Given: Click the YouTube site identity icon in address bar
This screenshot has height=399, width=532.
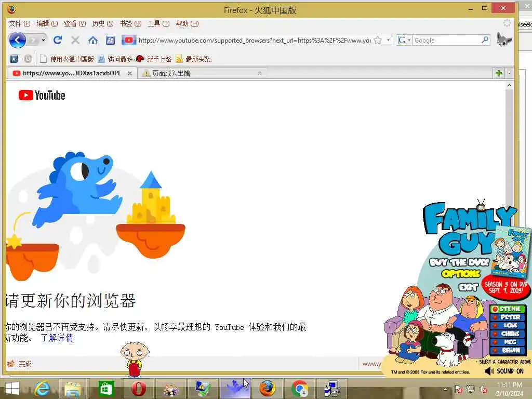Looking at the screenshot, I should [129, 41].
